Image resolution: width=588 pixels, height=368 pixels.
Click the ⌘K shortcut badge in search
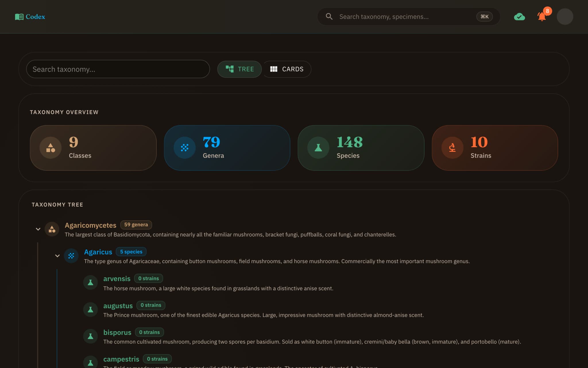(484, 17)
